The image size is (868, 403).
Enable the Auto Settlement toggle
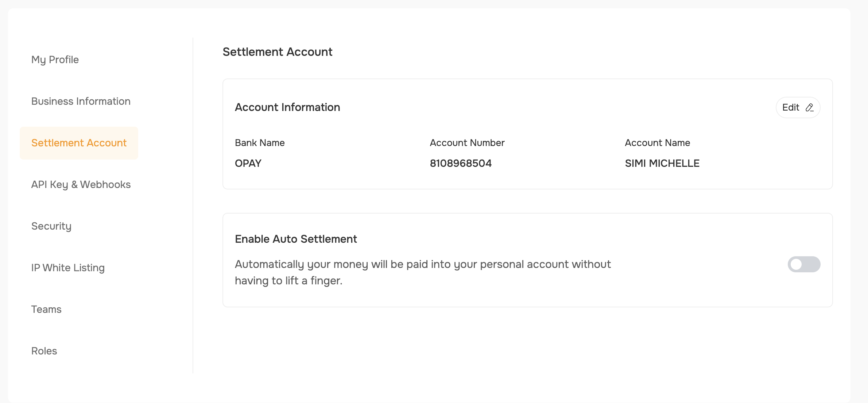pos(803,264)
